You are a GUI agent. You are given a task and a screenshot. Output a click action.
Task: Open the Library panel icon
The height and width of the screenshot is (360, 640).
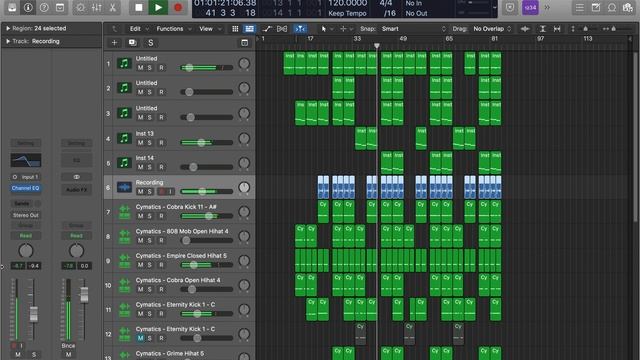tap(12, 7)
